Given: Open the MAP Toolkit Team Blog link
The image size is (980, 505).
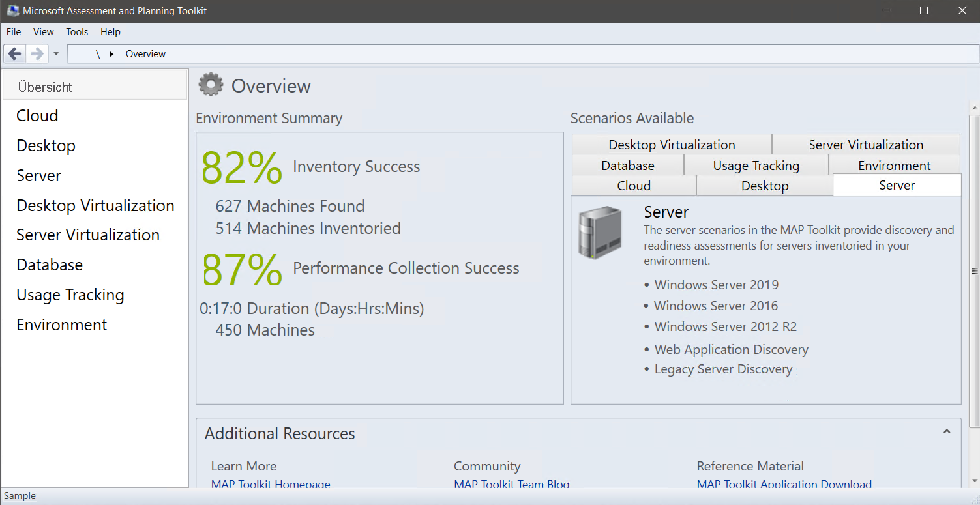Looking at the screenshot, I should tap(512, 484).
